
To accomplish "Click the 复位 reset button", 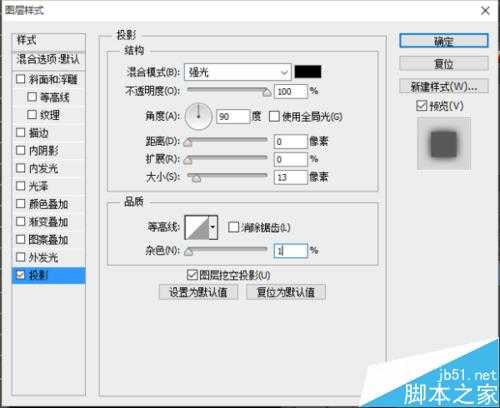I will [x=444, y=63].
